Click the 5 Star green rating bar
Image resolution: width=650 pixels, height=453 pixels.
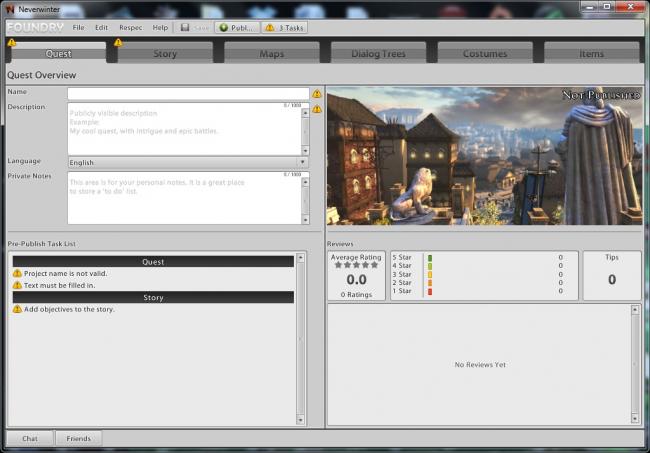click(x=430, y=258)
